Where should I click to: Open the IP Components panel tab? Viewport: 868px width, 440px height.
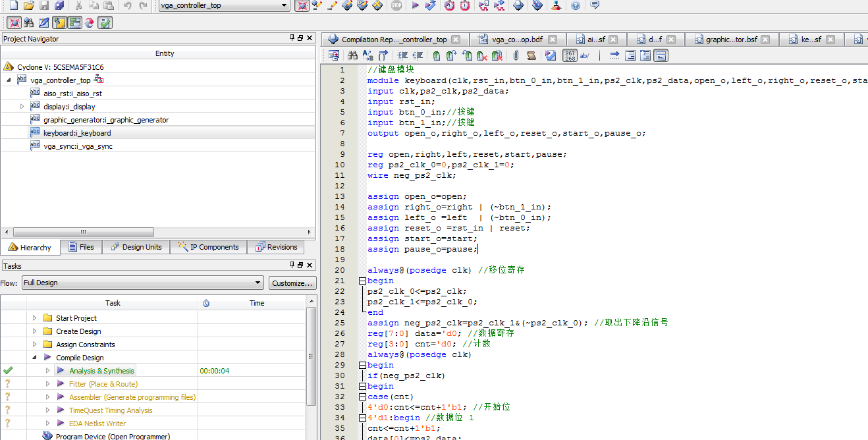(x=208, y=247)
